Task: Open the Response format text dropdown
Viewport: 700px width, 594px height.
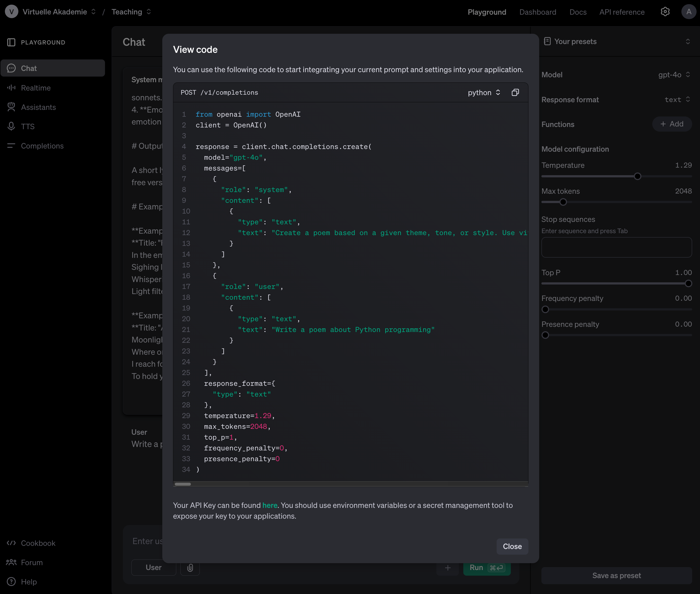Action: coord(677,99)
